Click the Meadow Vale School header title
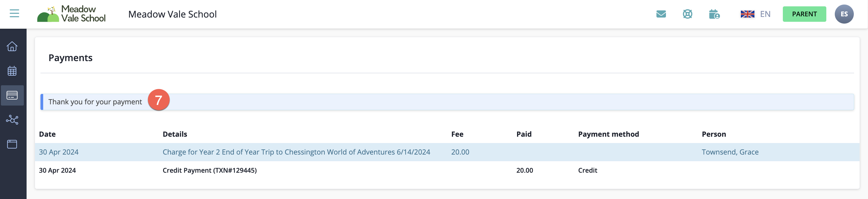The image size is (868, 199). point(172,14)
